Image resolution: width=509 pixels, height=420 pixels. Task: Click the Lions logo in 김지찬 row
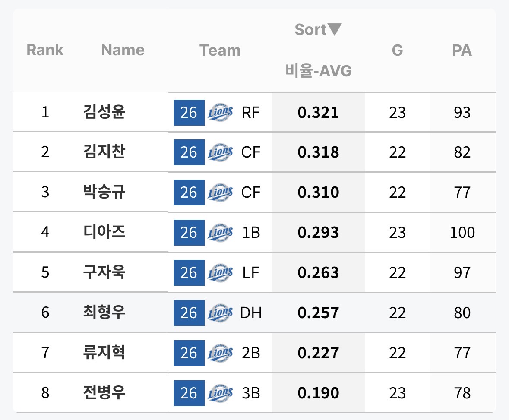point(221,152)
